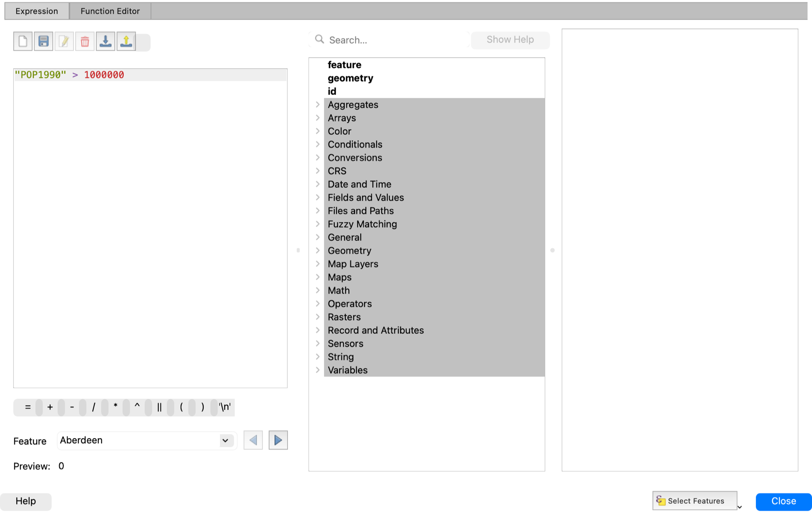Clear the editor with the new expression icon

pos(23,41)
